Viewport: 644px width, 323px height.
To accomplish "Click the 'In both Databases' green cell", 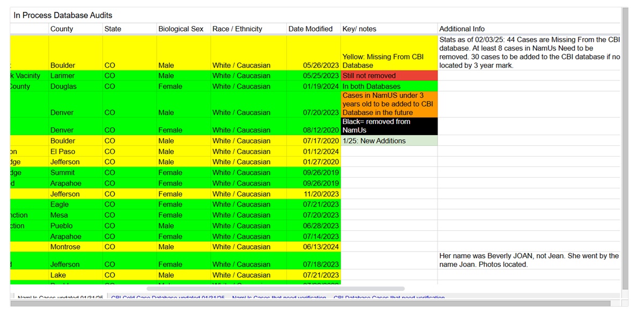I will coord(389,86).
